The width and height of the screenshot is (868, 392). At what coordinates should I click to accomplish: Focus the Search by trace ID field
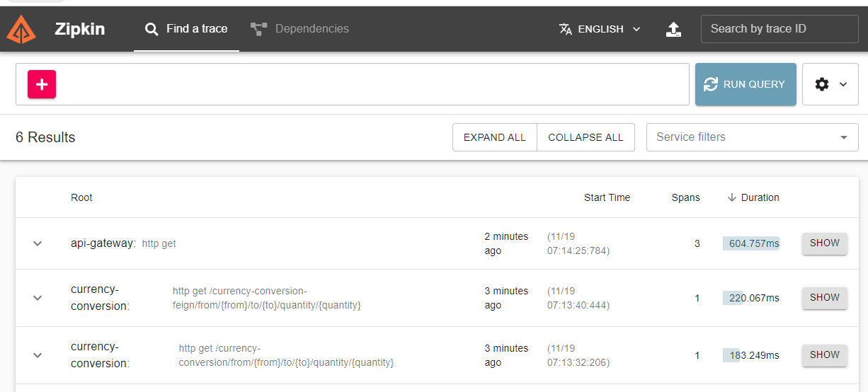coord(780,29)
